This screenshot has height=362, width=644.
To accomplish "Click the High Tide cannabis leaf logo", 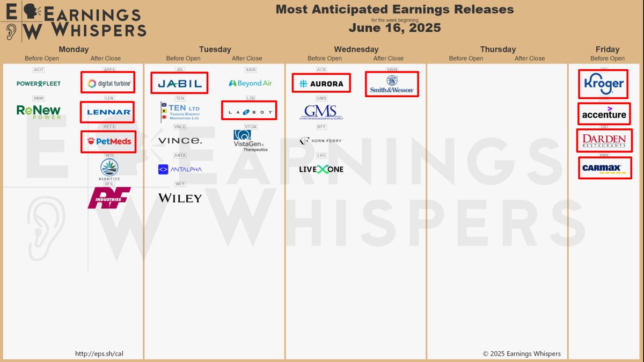I will click(x=109, y=170).
